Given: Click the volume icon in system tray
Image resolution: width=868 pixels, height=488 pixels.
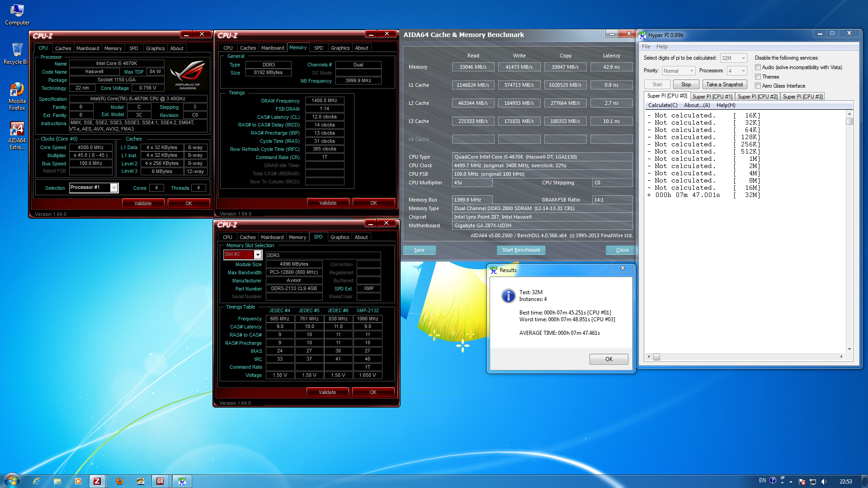Looking at the screenshot, I should tap(824, 481).
